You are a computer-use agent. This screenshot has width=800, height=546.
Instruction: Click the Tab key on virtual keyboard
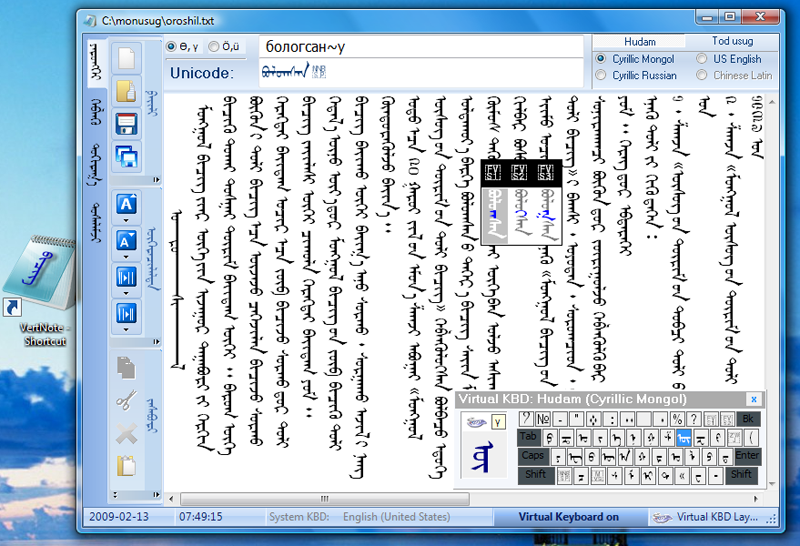click(x=528, y=437)
